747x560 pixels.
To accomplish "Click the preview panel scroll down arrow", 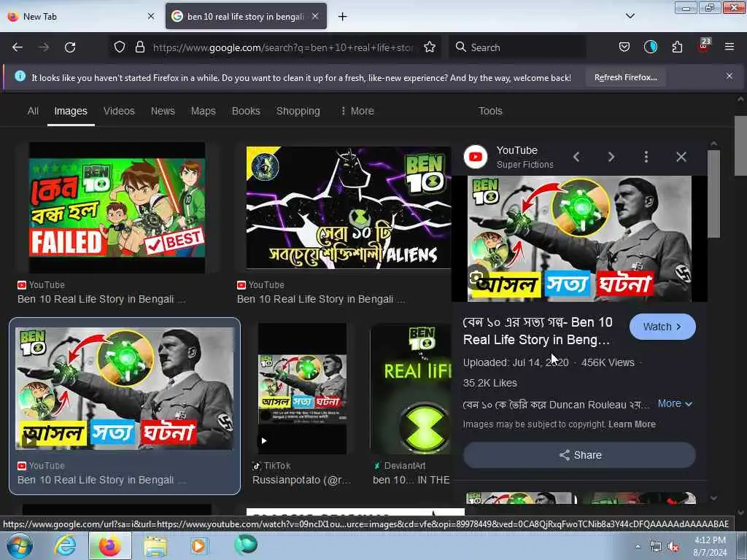I will pyautogui.click(x=713, y=498).
